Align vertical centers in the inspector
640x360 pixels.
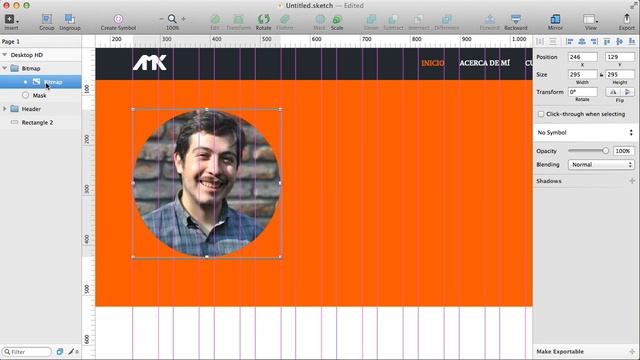point(620,41)
